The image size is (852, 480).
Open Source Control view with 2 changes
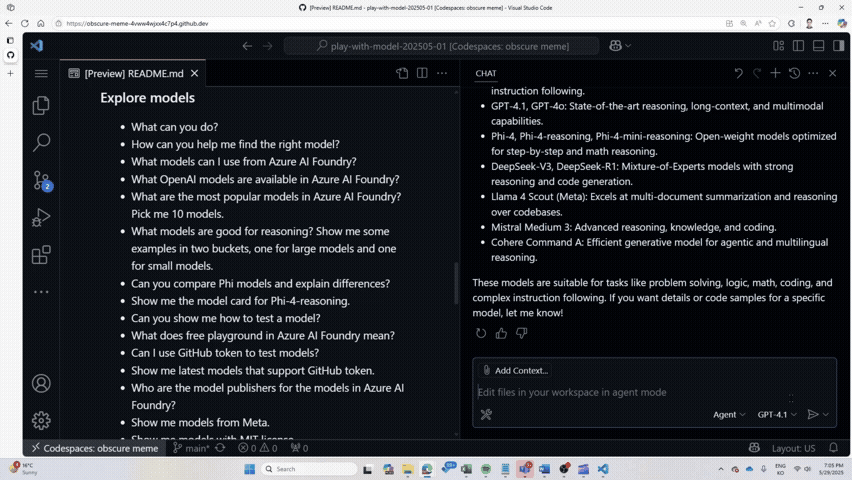pos(41,180)
